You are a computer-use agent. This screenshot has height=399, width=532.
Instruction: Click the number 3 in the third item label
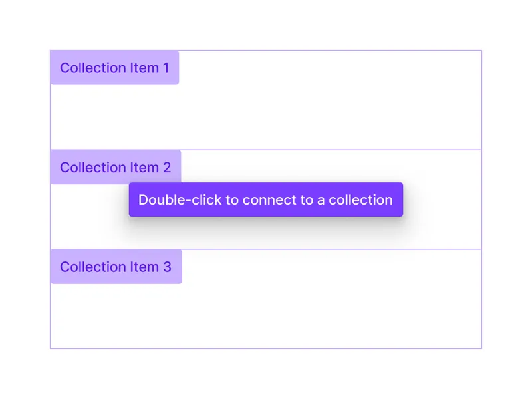point(167,267)
